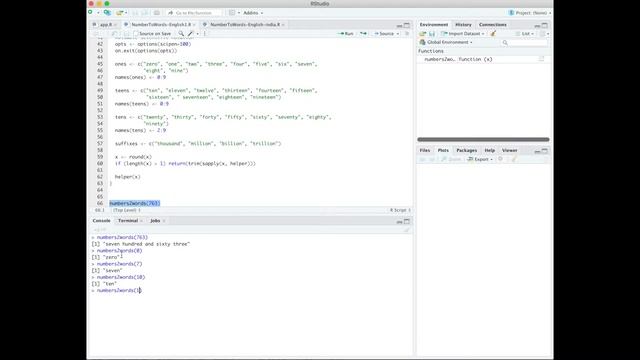Maximize the Environment pane
This screenshot has width=640, height=360.
pyautogui.click(x=545, y=25)
